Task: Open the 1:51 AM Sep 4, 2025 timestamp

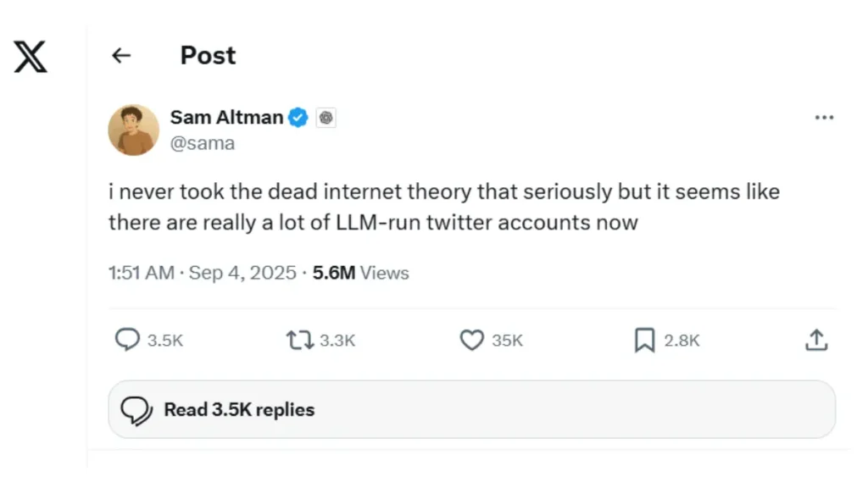Action: [x=202, y=273]
